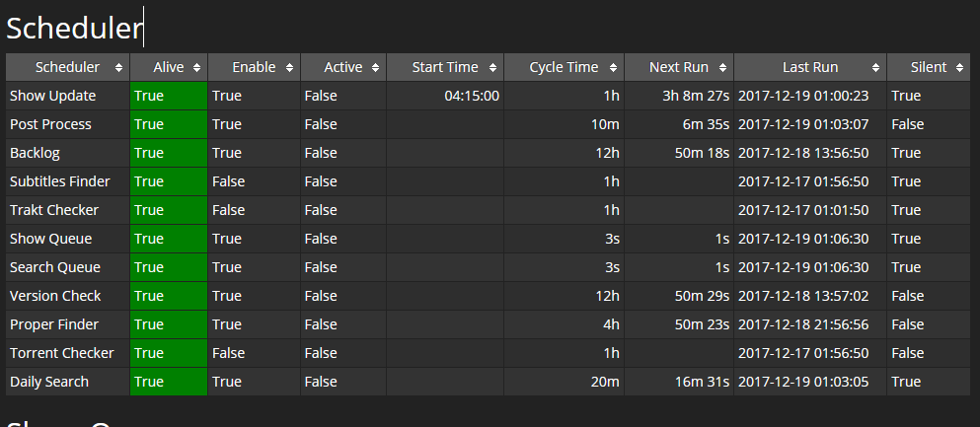The width and height of the screenshot is (980, 427).
Task: Click Subtitles Finder Enable value False
Action: tap(228, 181)
